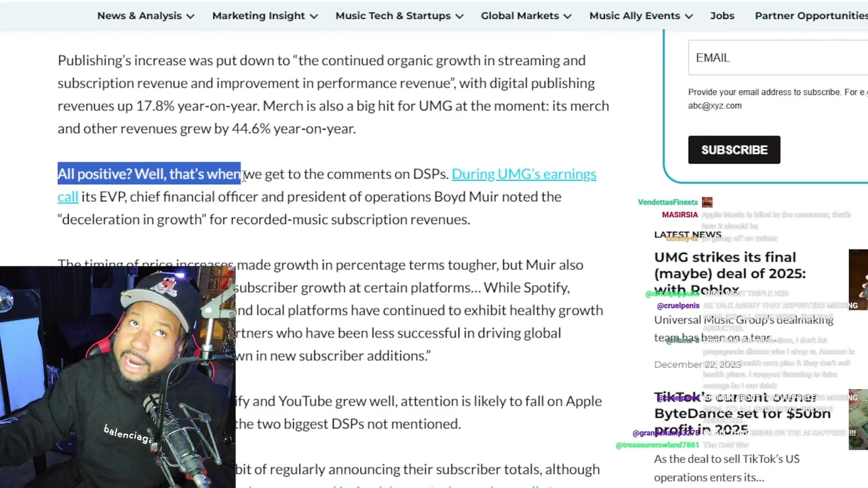Image resolution: width=868 pixels, height=488 pixels.
Task: Open the During UMG's earnings call link
Action: [524, 174]
